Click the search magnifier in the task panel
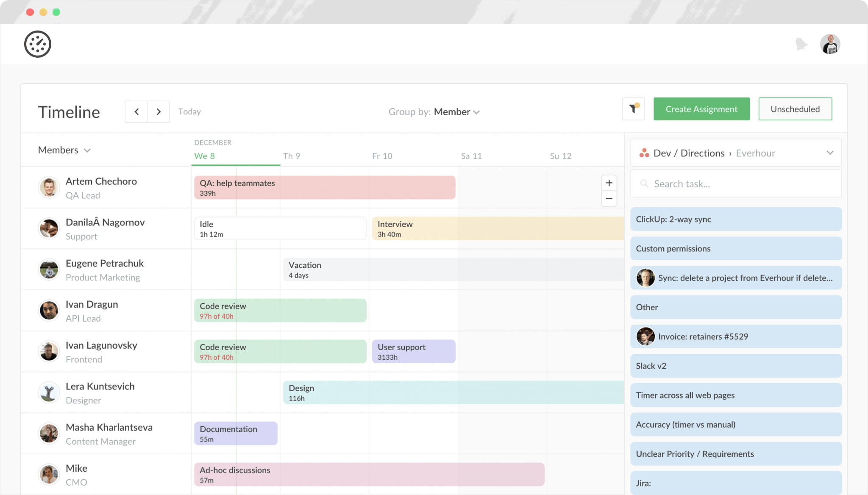The height and width of the screenshot is (495, 868). [644, 184]
